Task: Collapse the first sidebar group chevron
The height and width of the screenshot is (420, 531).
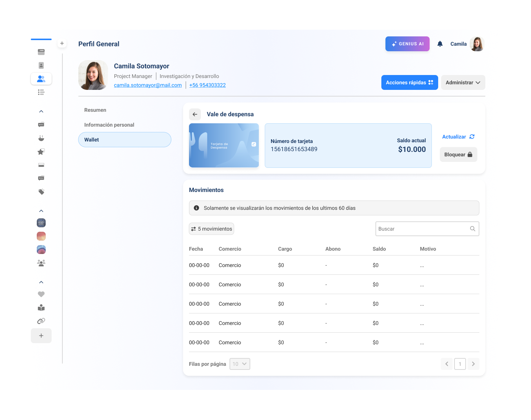Action: 41,111
